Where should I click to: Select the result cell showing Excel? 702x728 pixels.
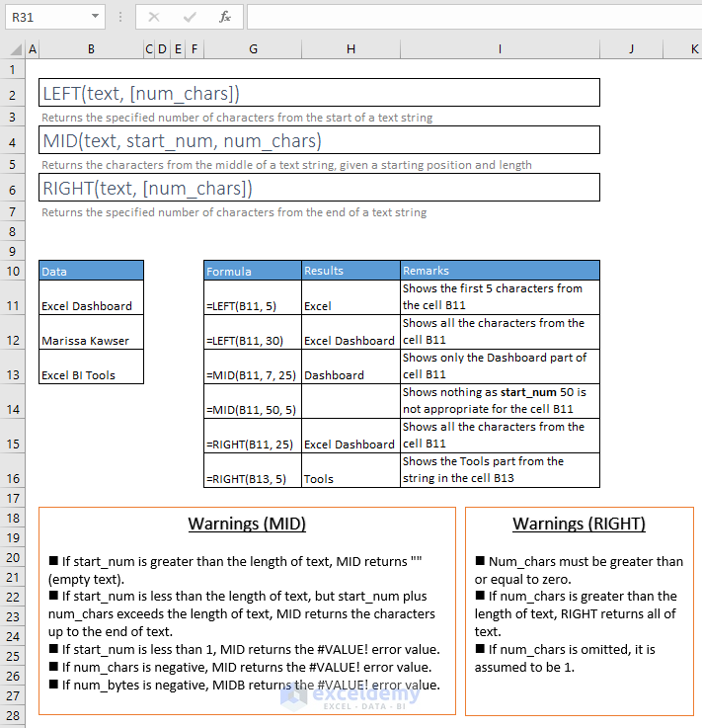[351, 297]
